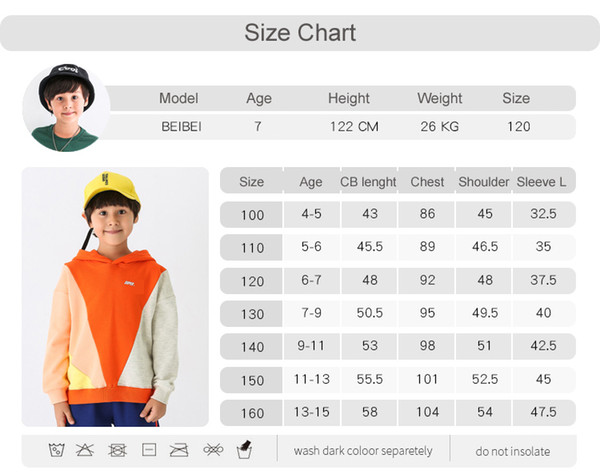
Task: Click the Model column header
Action: pos(179,98)
